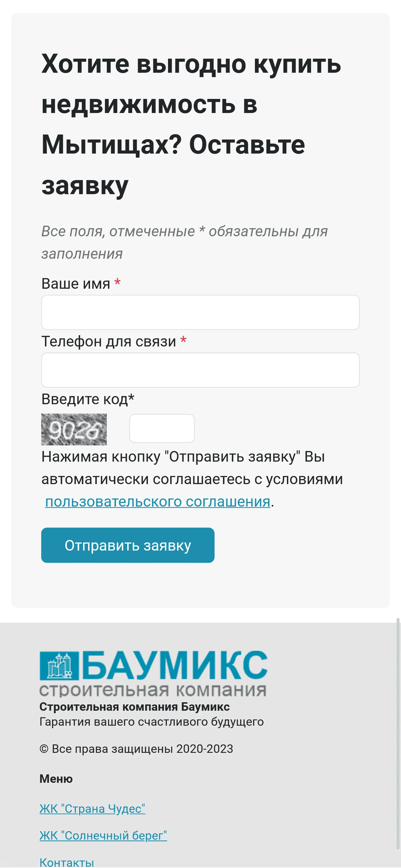Click the "БАУМИКС" logo wordmark
Image resolution: width=401 pixels, height=868 pixels.
tap(175, 666)
